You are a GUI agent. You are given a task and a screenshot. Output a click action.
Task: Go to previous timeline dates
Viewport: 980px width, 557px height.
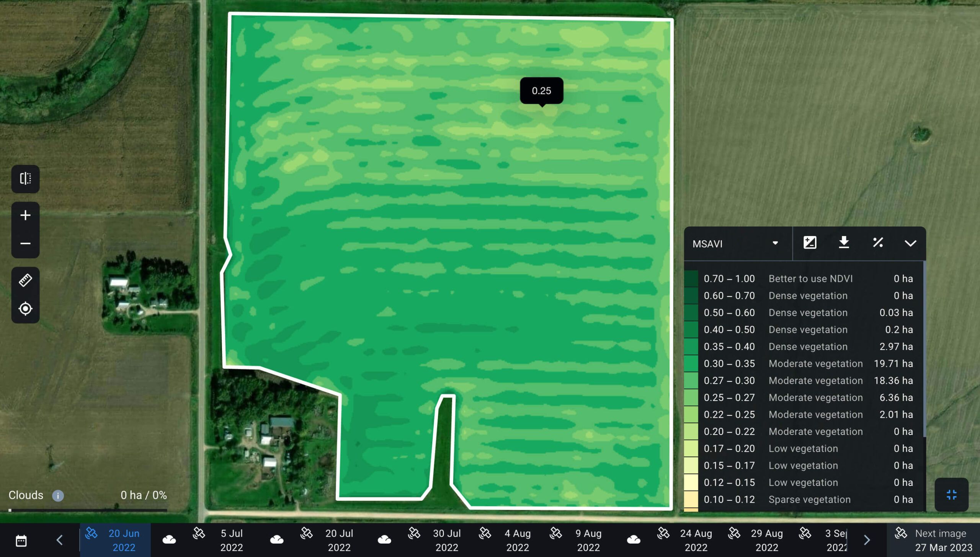(59, 540)
